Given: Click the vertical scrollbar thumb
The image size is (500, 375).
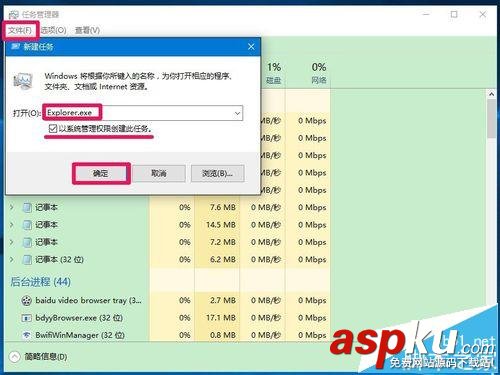Looking at the screenshot, I should pyautogui.click(x=491, y=118).
